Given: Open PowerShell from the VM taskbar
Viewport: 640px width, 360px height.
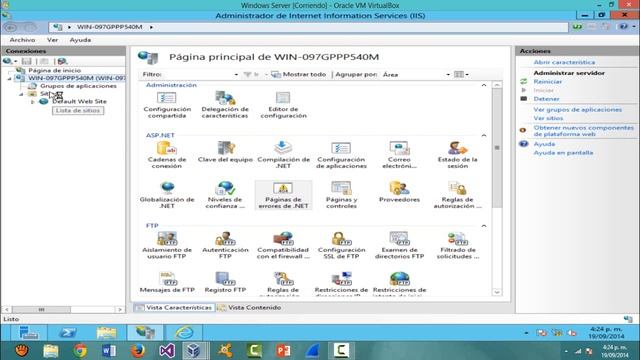Looking at the screenshot, I should tap(67, 333).
